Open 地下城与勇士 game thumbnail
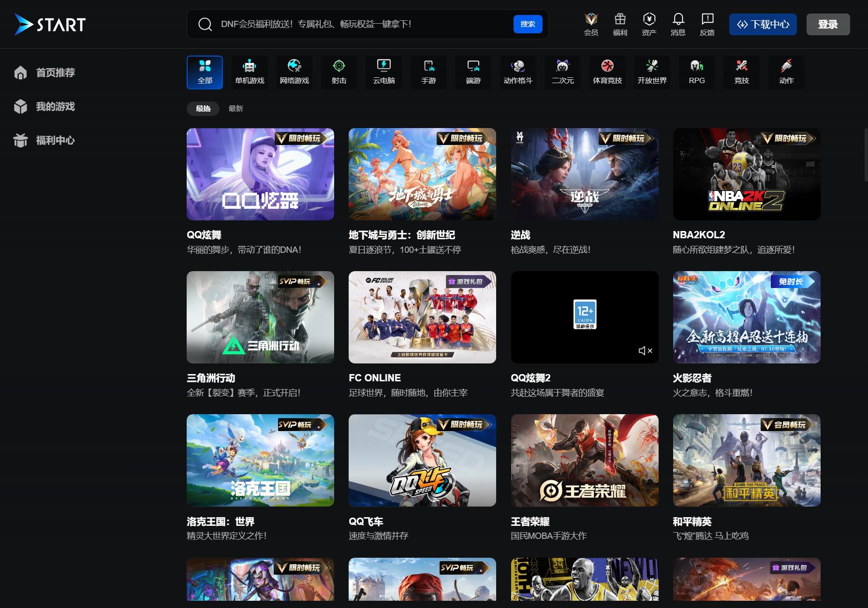 pyautogui.click(x=422, y=174)
